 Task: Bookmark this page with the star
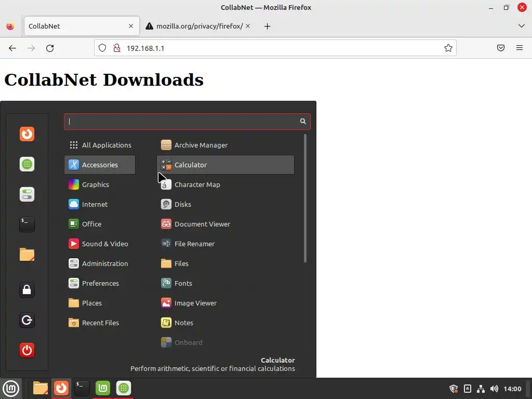tap(448, 48)
